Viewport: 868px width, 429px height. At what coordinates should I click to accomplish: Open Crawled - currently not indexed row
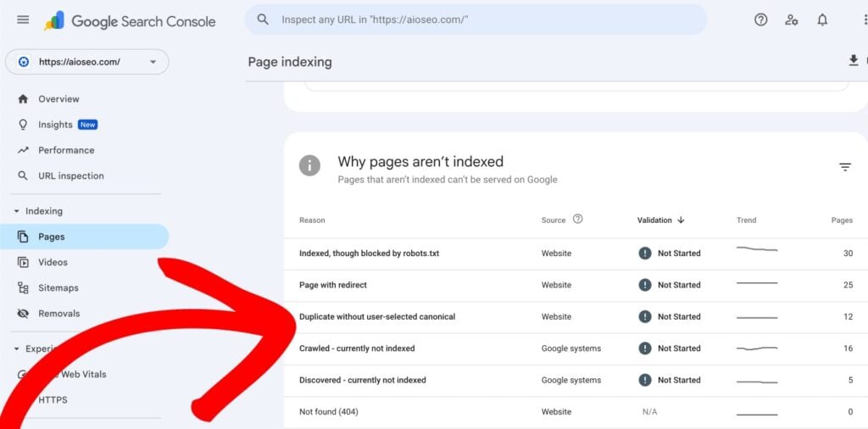[357, 348]
